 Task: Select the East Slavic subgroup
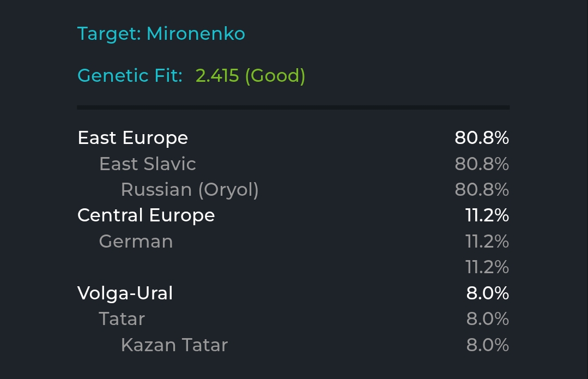pos(147,164)
